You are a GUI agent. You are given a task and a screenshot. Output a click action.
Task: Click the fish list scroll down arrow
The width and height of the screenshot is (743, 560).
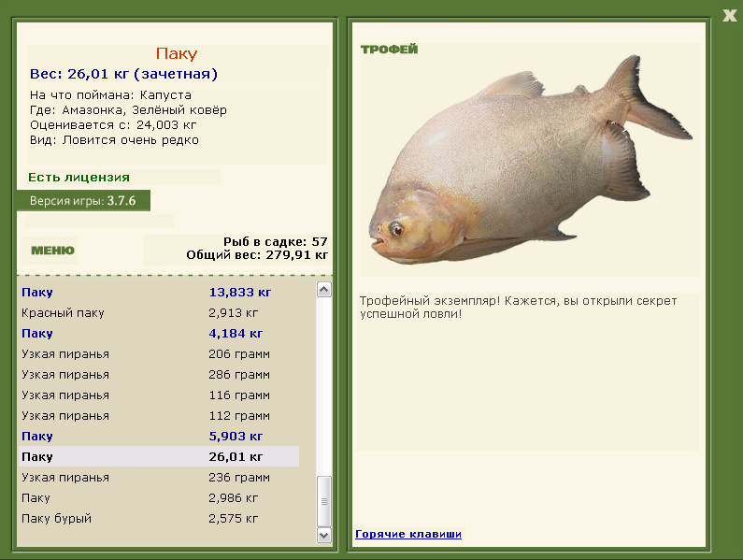tap(324, 536)
